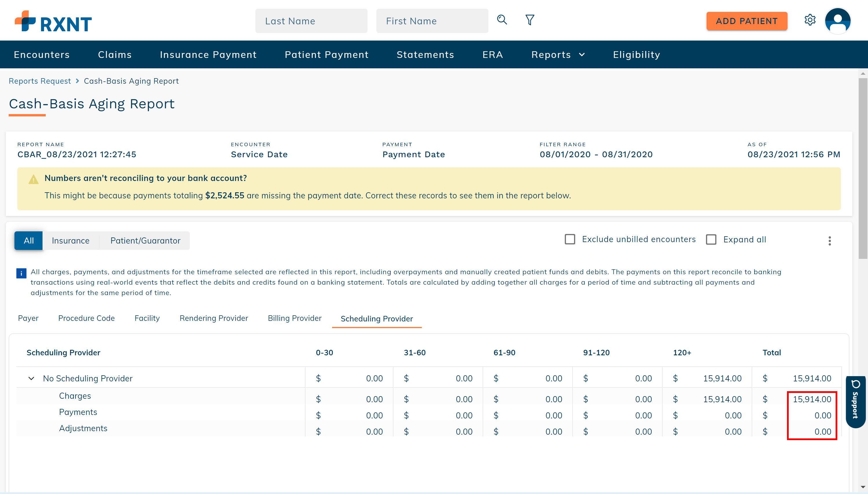868x494 pixels.
Task: Open the three-dot report options menu
Action: pos(829,241)
